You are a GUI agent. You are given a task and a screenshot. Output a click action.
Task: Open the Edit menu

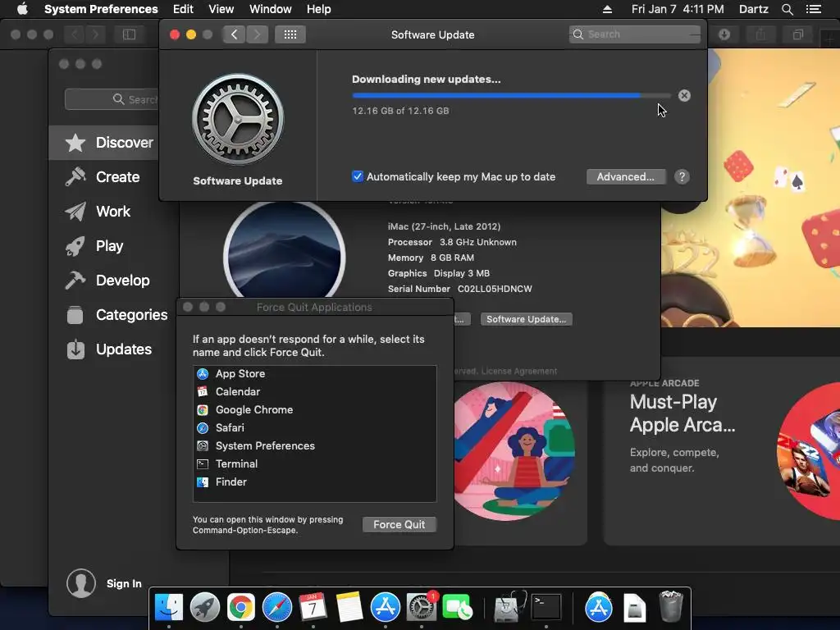[x=183, y=9]
